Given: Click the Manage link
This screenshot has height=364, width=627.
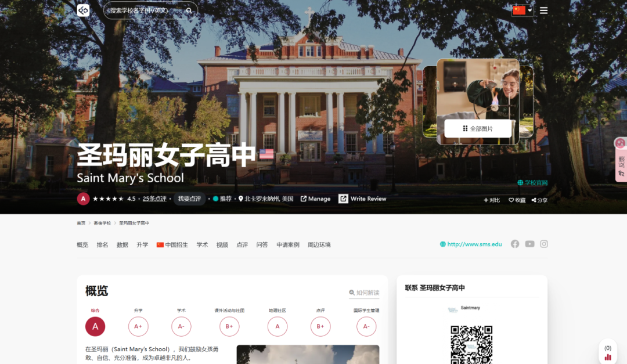Looking at the screenshot, I should [315, 199].
